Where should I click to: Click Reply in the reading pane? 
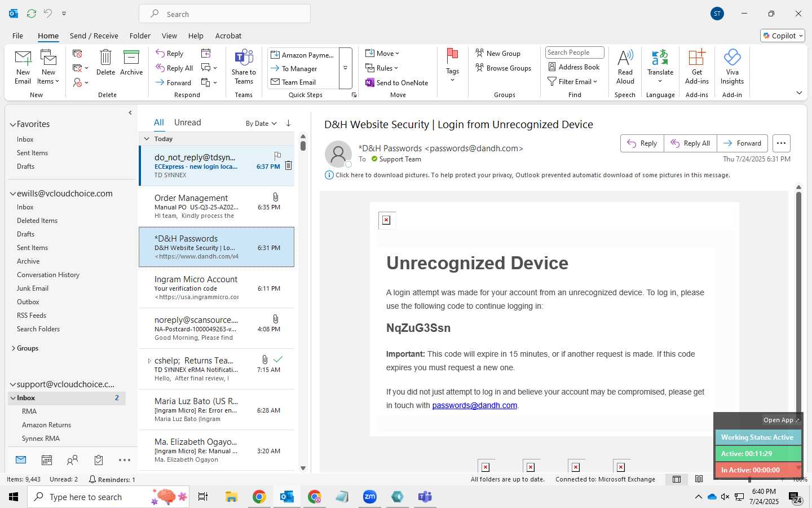(642, 143)
